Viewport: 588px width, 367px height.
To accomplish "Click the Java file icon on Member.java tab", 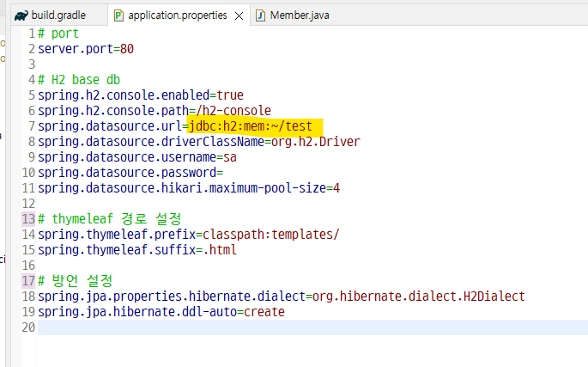I will tap(260, 15).
